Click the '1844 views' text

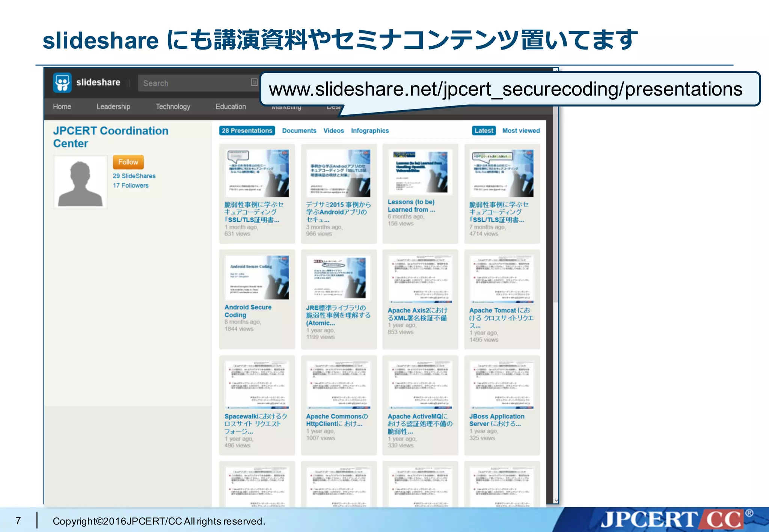pos(239,329)
